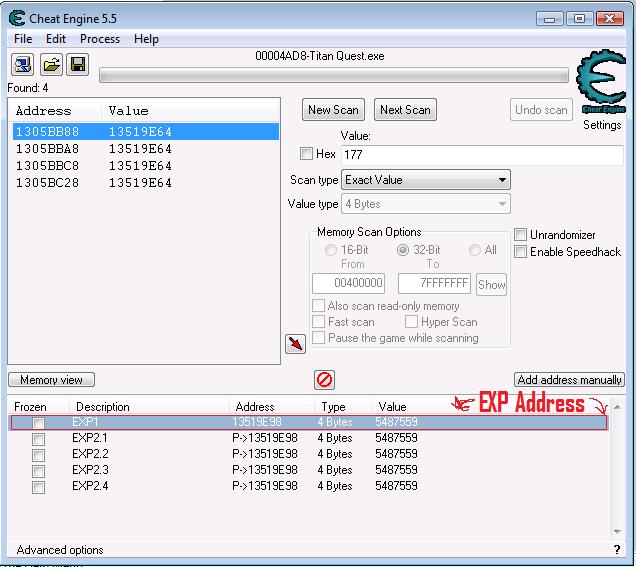Enable Speedhack checkbox
The height and width of the screenshot is (567, 636).
pyautogui.click(x=520, y=251)
